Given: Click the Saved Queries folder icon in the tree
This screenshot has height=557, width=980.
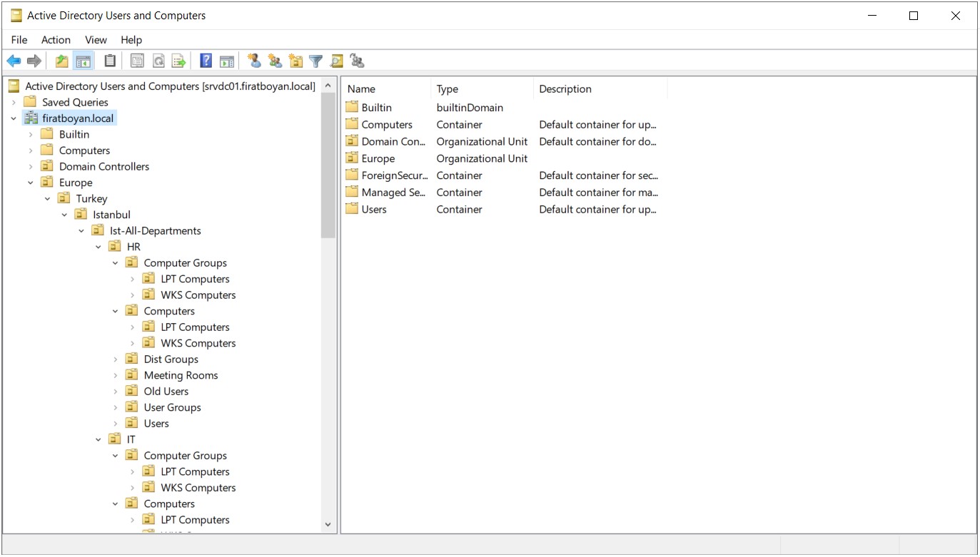Looking at the screenshot, I should coord(30,102).
